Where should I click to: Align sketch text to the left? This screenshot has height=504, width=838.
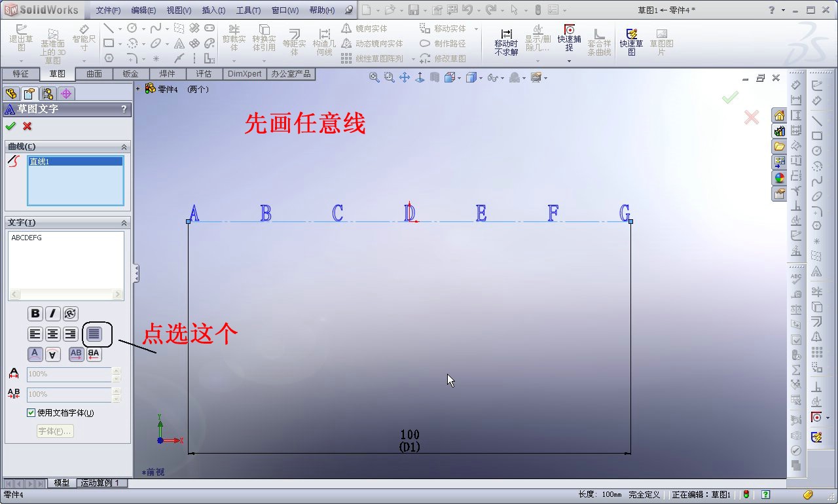point(35,334)
